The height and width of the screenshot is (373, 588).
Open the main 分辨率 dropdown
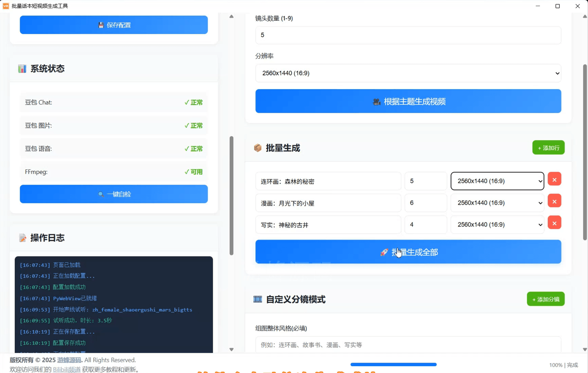coord(408,73)
